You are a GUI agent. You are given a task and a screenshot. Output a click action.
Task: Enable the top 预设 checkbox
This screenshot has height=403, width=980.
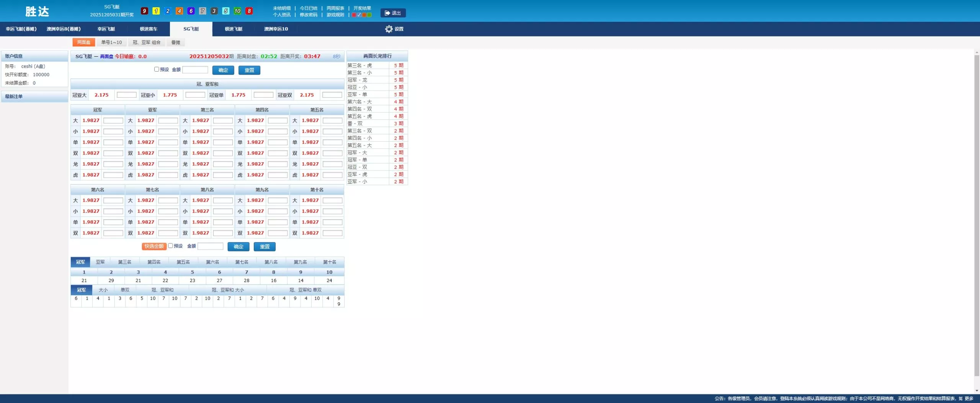click(x=157, y=69)
